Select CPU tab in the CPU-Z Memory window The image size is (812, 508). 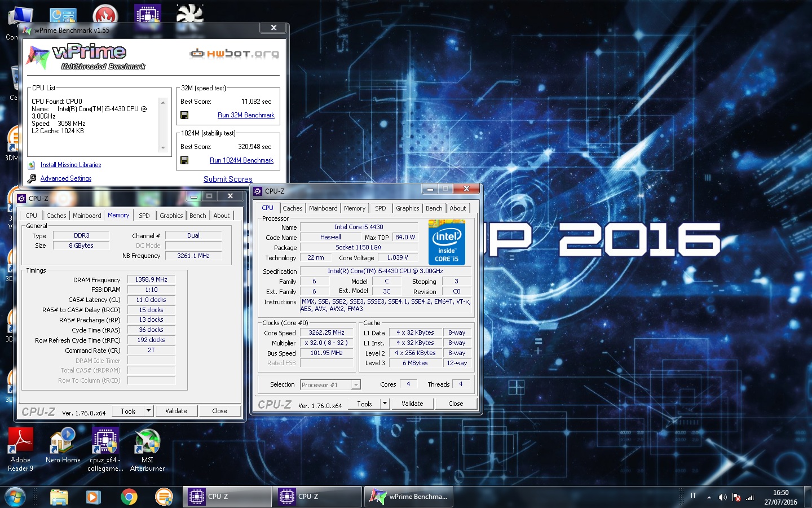click(32, 216)
